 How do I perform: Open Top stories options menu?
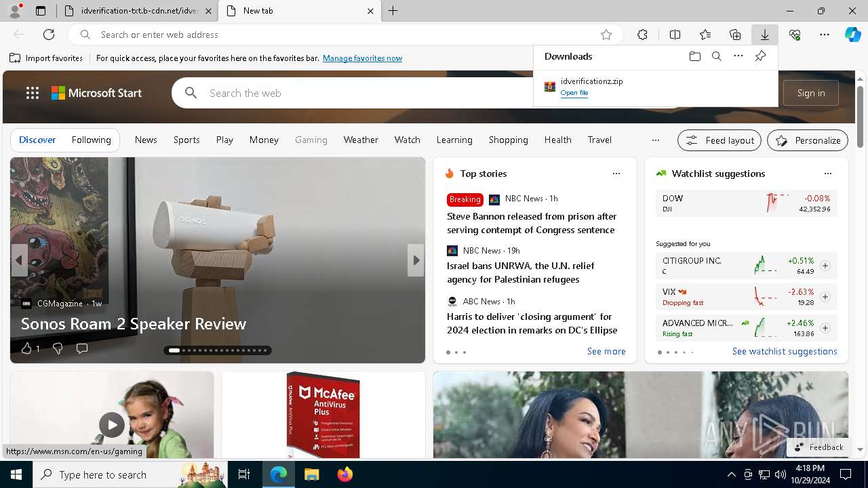pos(616,174)
